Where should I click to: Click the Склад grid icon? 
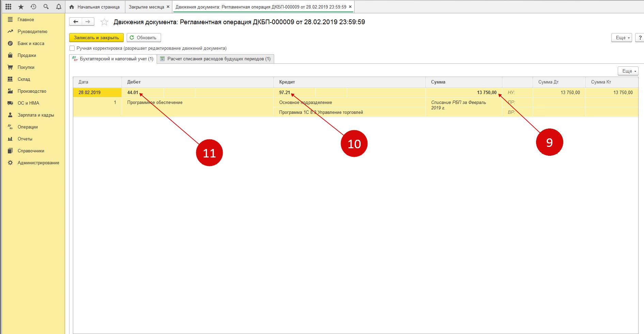pos(10,79)
